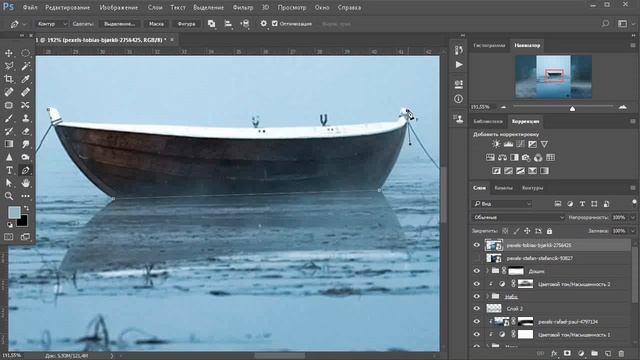Lock position with the move-arrows lock icon
Image resolution: width=640 pixels, height=360 pixels.
pyautogui.click(x=527, y=231)
